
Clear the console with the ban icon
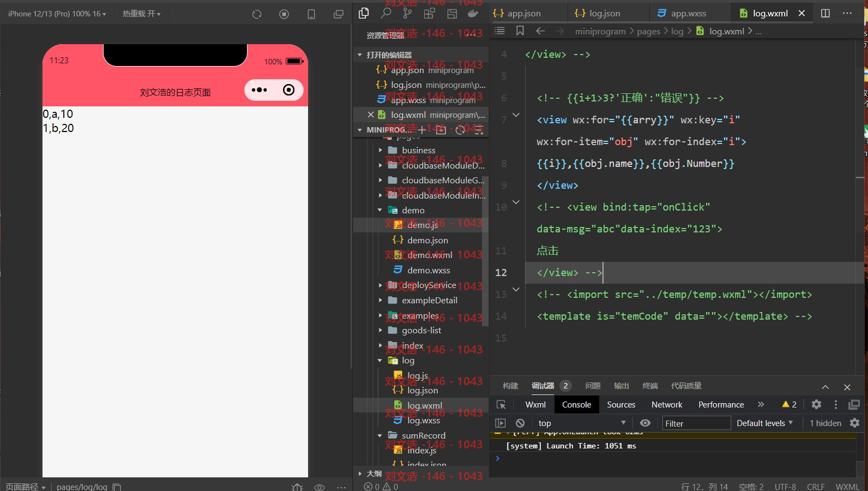pos(520,423)
